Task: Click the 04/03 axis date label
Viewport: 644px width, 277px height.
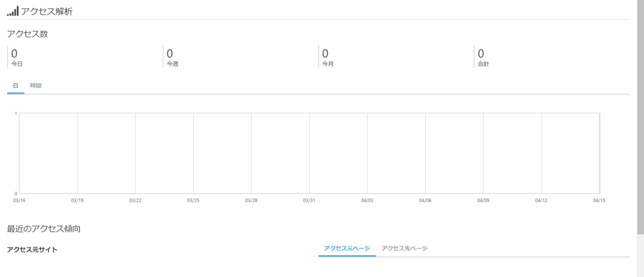Action: pyautogui.click(x=367, y=201)
